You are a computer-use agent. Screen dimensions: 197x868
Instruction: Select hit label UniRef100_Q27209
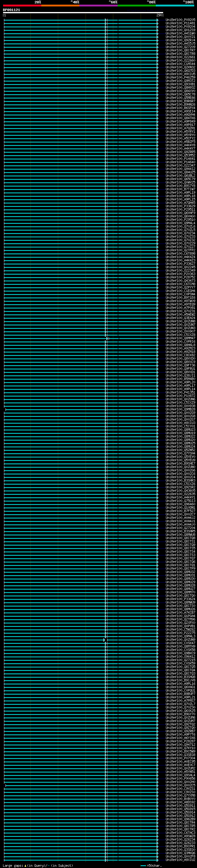(180, 47)
